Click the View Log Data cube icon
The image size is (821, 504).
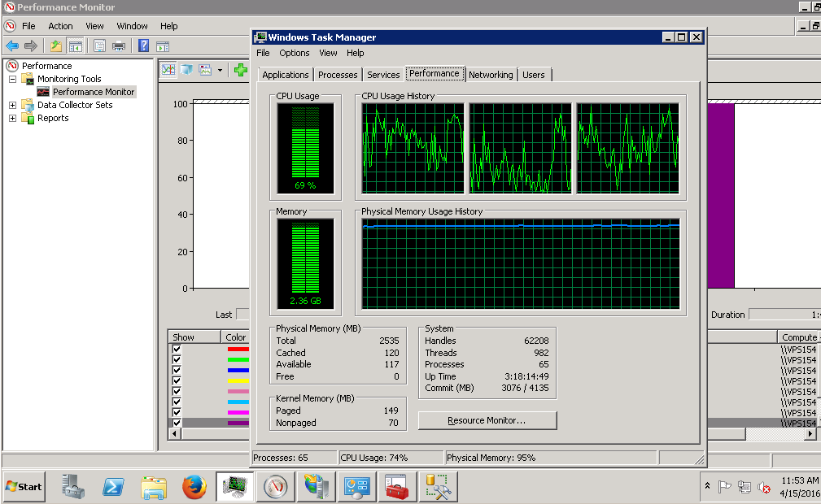coord(186,70)
